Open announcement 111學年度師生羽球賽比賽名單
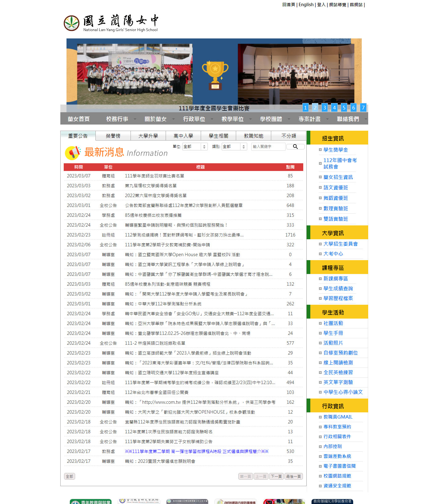Screen dimensions: 431x504 coord(154,176)
